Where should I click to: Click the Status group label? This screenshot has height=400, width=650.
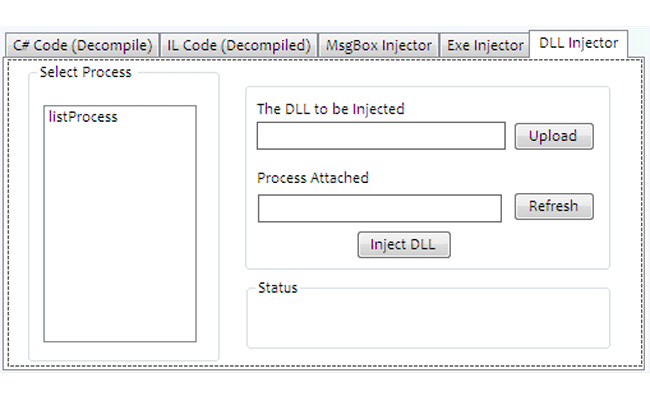point(278,288)
